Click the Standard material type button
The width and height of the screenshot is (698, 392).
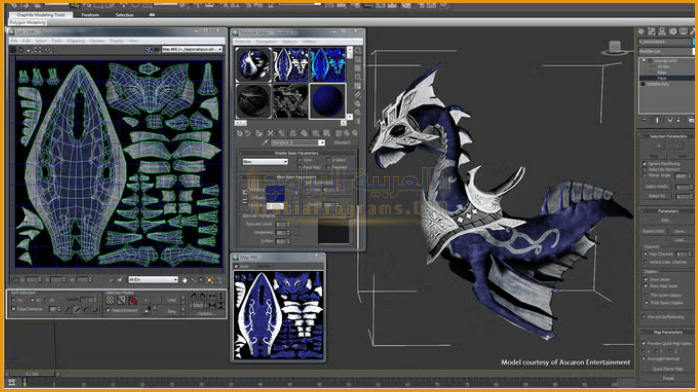pos(342,143)
